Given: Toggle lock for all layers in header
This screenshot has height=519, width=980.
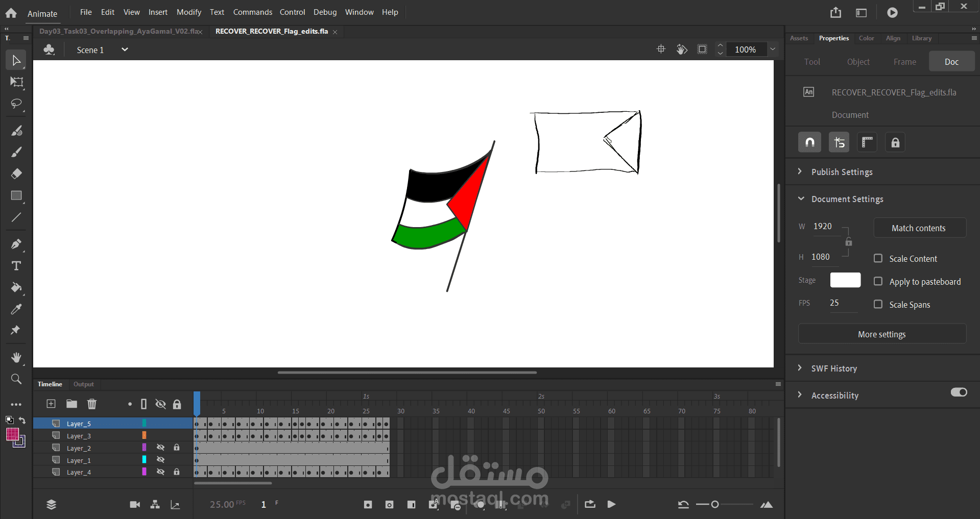Looking at the screenshot, I should click(x=177, y=404).
